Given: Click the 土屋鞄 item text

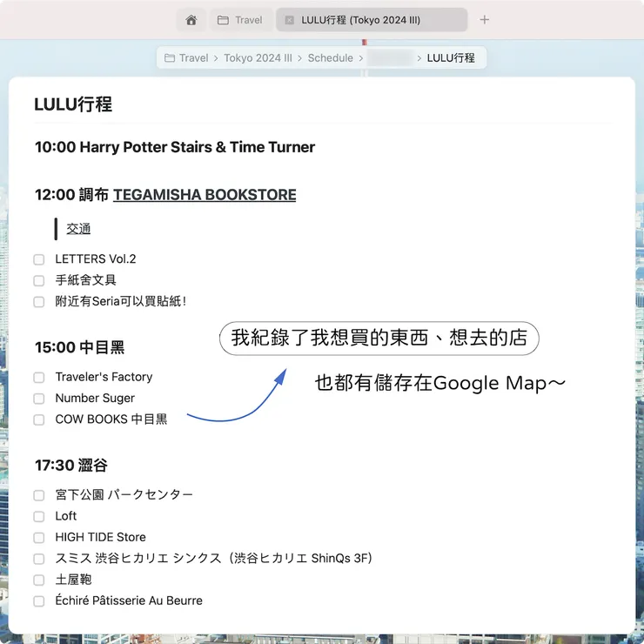Looking at the screenshot, I should coord(73,580).
